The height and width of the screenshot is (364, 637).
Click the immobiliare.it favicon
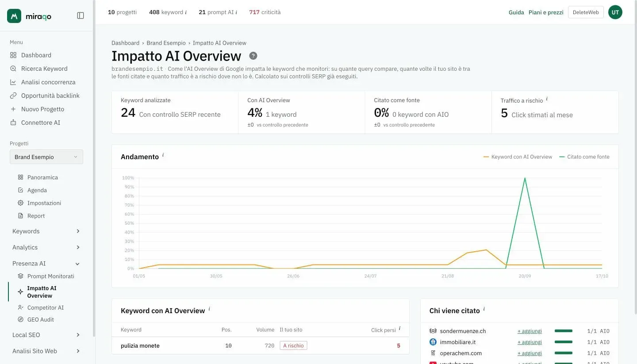click(433, 342)
